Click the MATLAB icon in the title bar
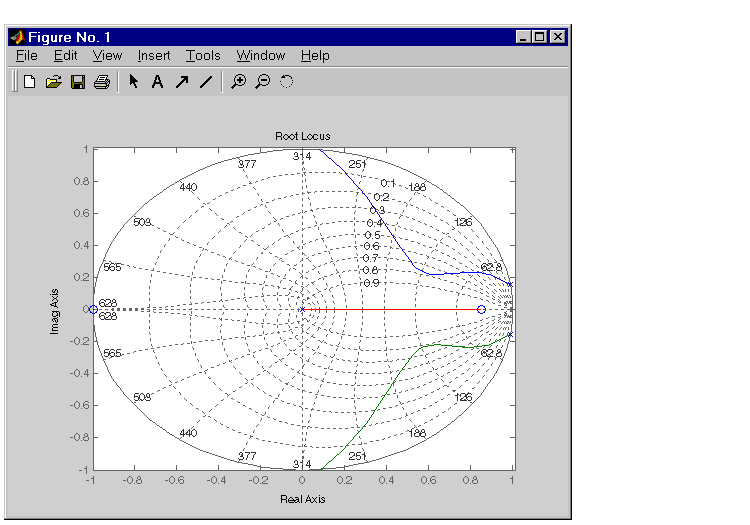This screenshot has height=525, width=750. 17,37
